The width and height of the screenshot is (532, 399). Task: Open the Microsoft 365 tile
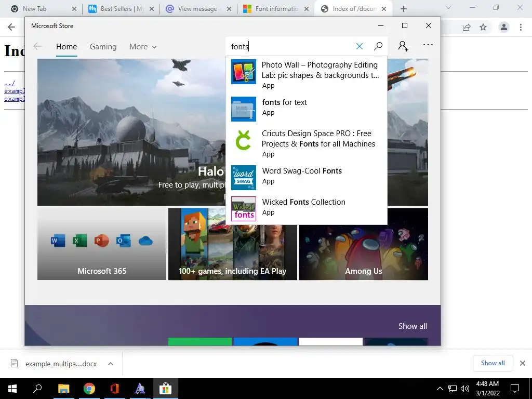coord(102,244)
